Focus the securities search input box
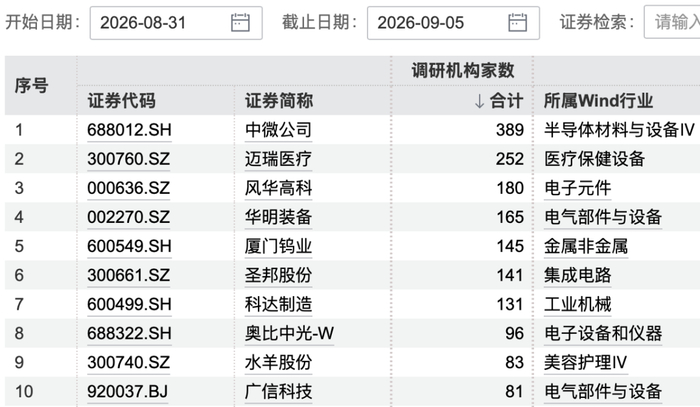The image size is (700, 407). pyautogui.click(x=672, y=22)
